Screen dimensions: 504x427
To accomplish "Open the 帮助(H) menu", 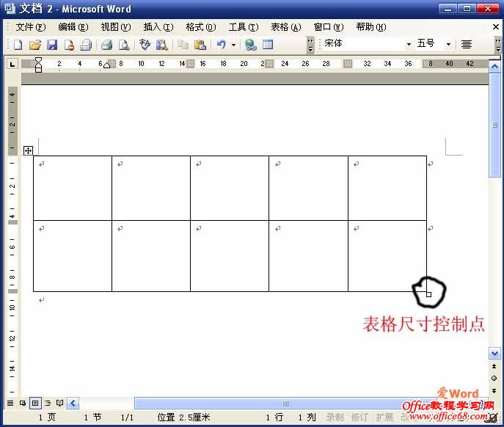I will coord(371,27).
